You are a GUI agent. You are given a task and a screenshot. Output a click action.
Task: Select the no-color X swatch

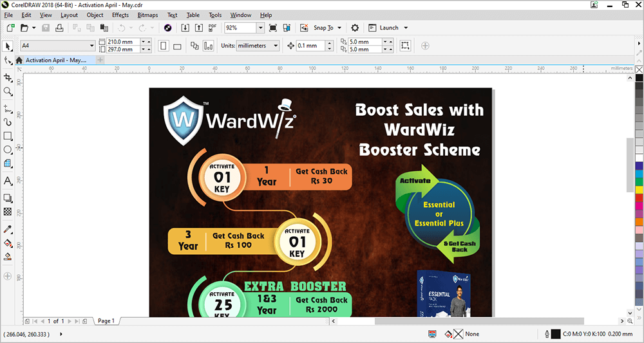[x=639, y=70]
